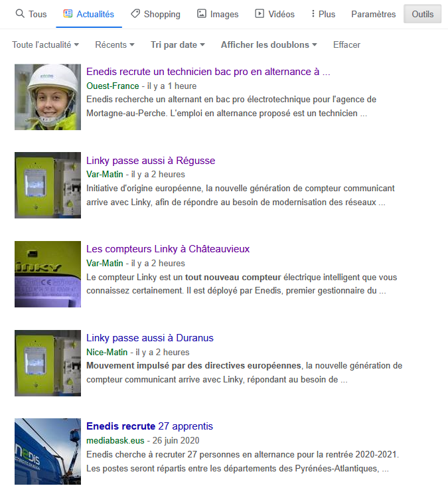Open the Shopping tab
This screenshot has height=492, width=448.
(x=162, y=15)
